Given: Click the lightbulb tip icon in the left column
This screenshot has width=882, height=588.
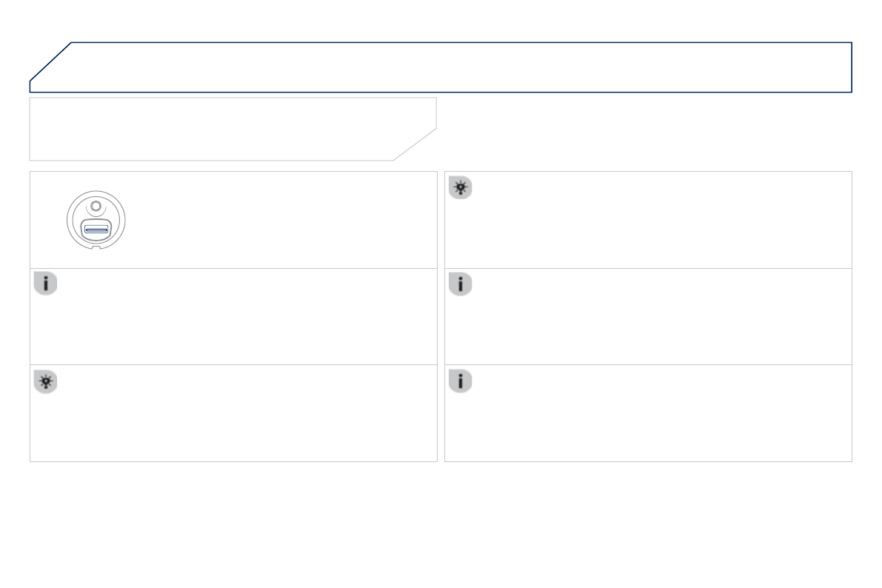Looking at the screenshot, I should pyautogui.click(x=45, y=382).
